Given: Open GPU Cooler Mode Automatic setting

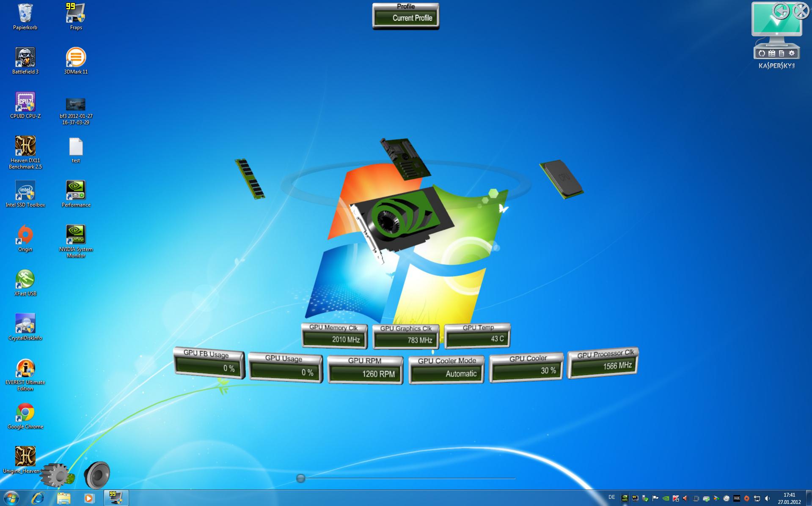Looking at the screenshot, I should (x=446, y=370).
